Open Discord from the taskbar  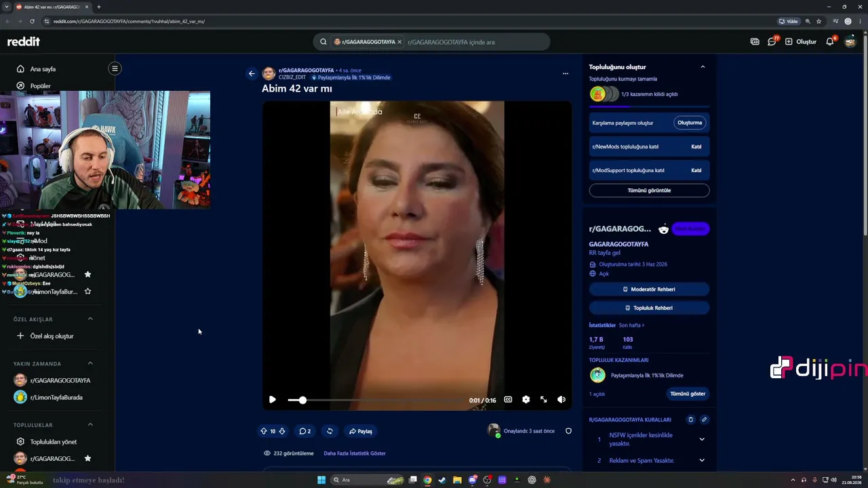click(x=473, y=480)
